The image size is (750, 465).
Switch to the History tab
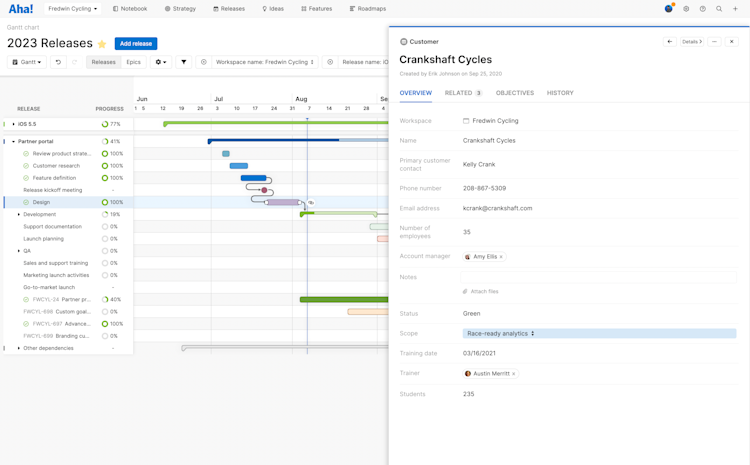560,93
